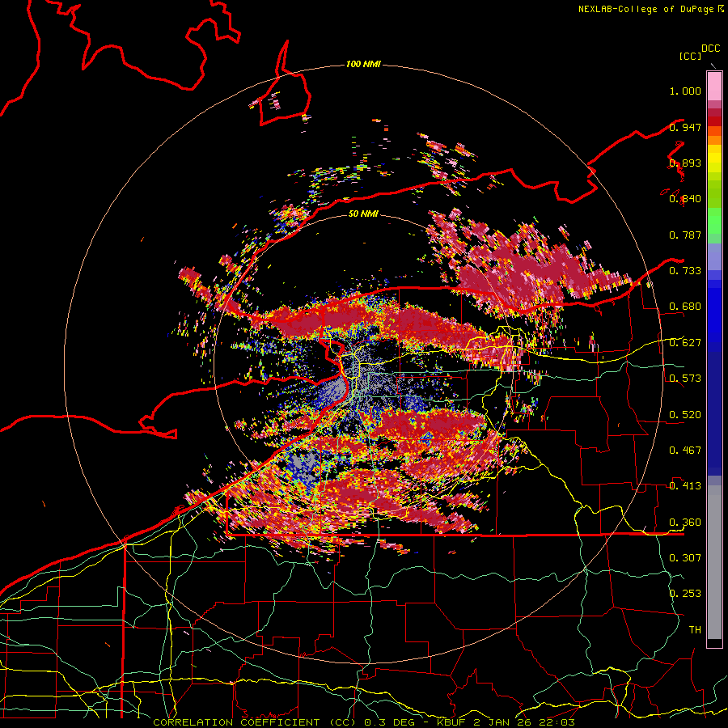Click the 0.413 scale value
The height and width of the screenshot is (728, 728).
click(685, 486)
